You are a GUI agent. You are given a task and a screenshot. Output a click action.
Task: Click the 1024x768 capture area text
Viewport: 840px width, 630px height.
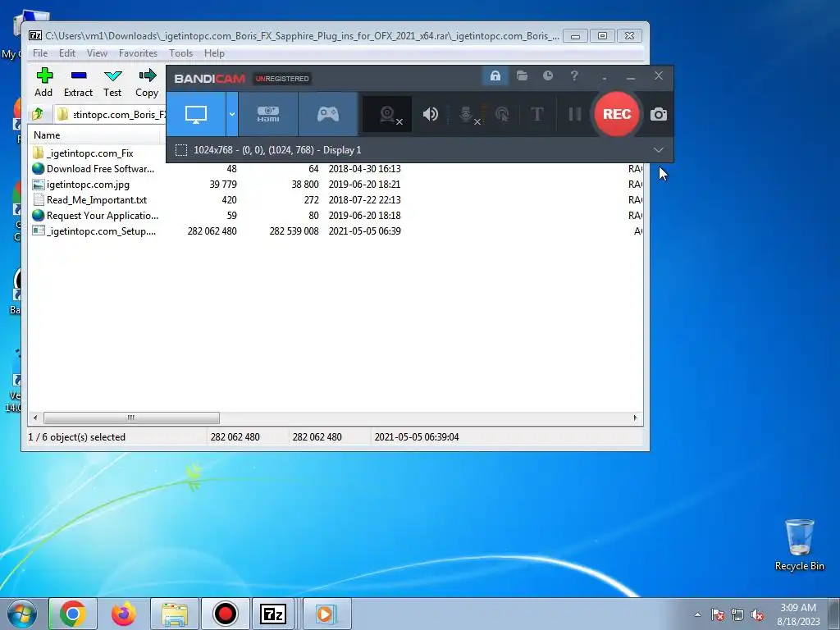pos(277,150)
